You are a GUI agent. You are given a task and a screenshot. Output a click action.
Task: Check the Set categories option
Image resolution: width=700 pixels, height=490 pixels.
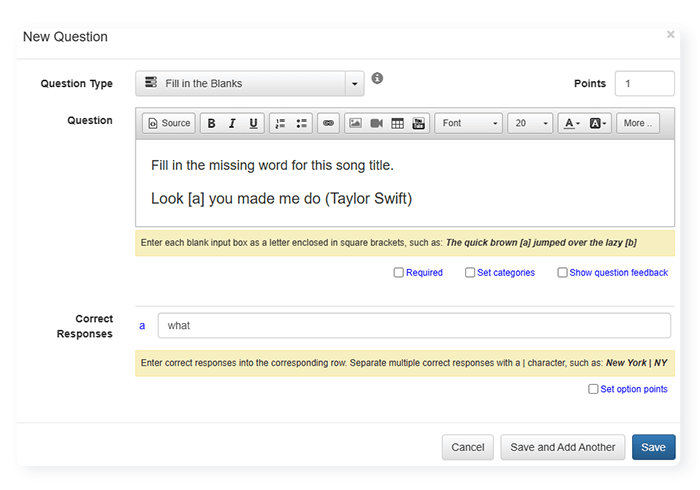coord(470,272)
